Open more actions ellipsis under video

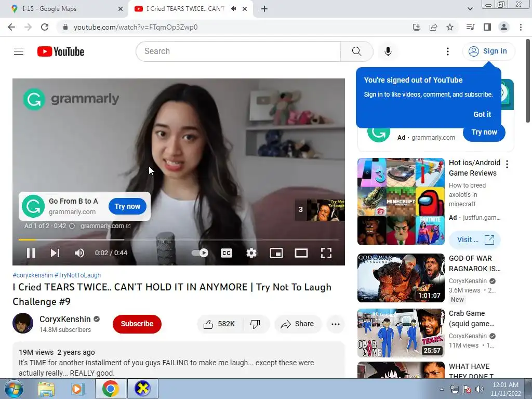[x=336, y=324]
